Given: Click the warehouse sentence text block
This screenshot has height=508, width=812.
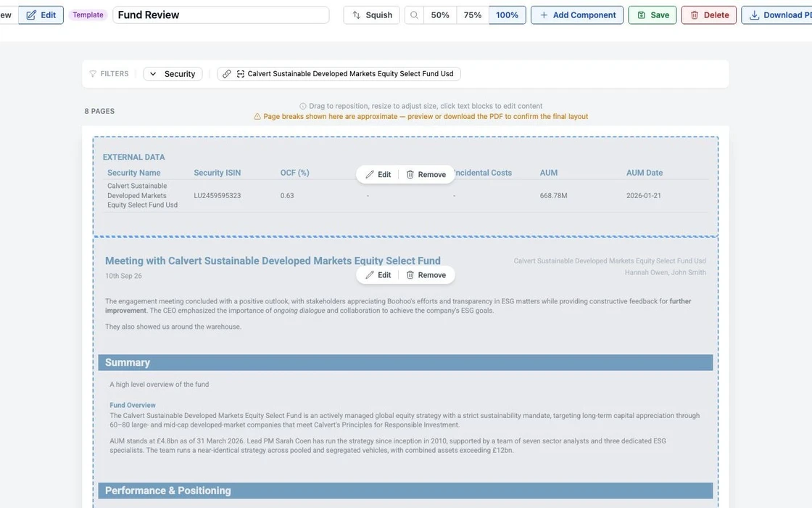Looking at the screenshot, I should [173, 327].
